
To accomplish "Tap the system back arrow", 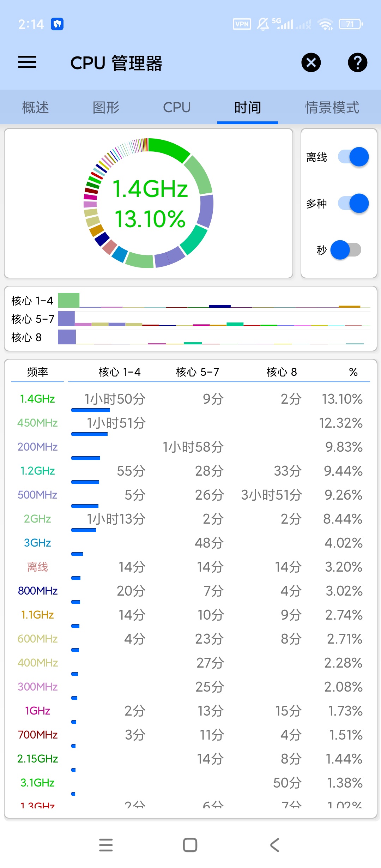I will (274, 845).
